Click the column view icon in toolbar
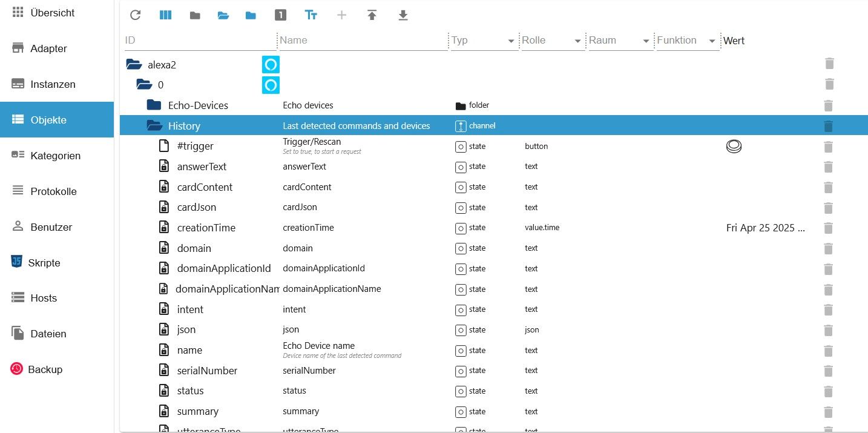Viewport: 868px width, 433px height. point(165,15)
